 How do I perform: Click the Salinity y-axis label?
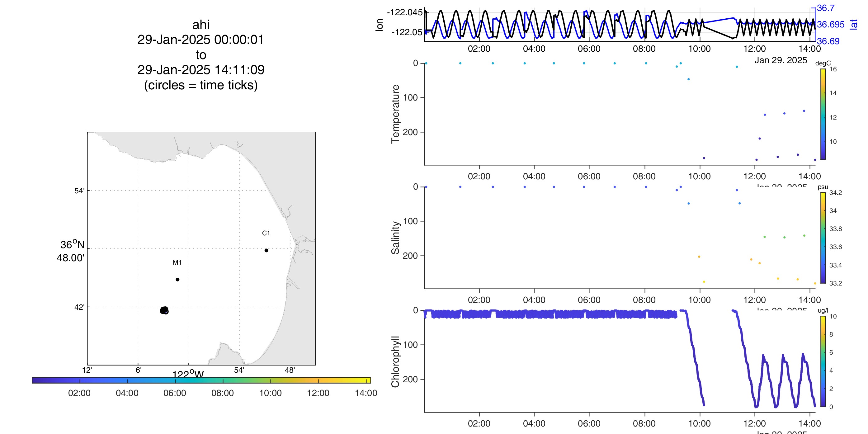pyautogui.click(x=395, y=238)
